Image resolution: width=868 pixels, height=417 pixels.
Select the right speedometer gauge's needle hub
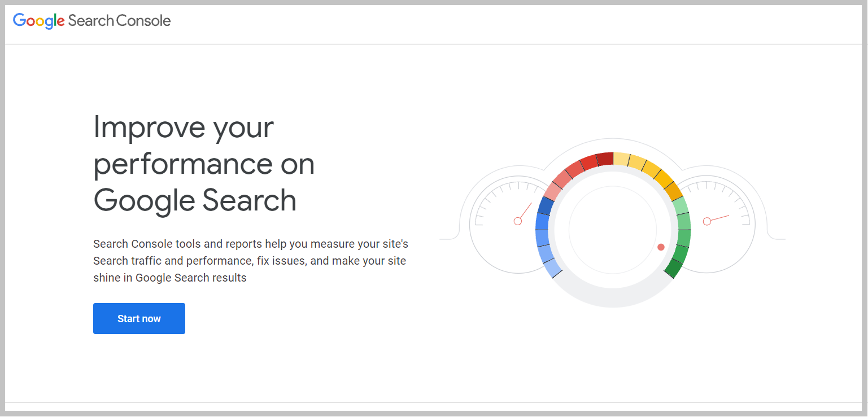point(706,221)
